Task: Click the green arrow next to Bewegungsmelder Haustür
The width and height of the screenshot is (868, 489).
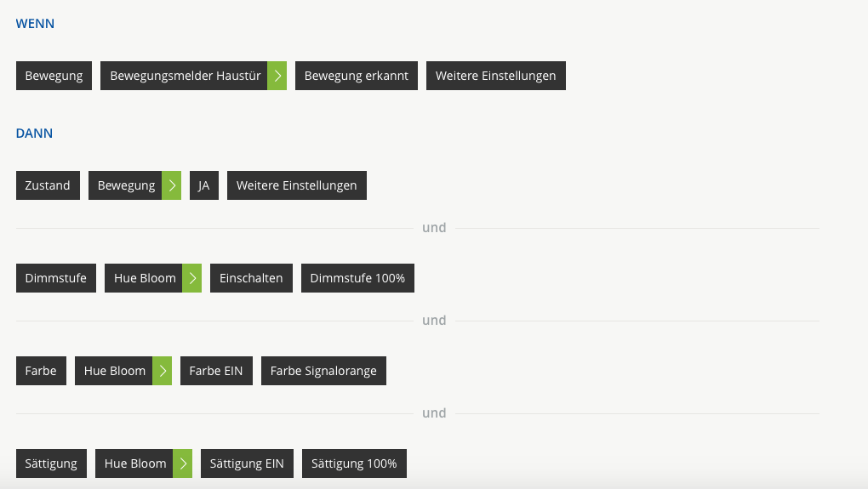Action: pos(277,76)
